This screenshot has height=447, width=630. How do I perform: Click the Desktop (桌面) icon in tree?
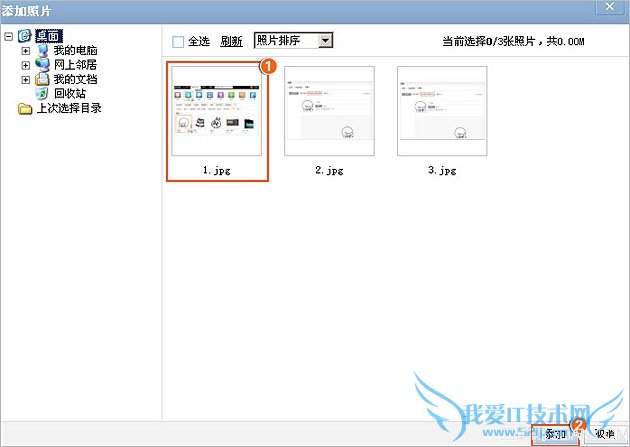click(25, 36)
